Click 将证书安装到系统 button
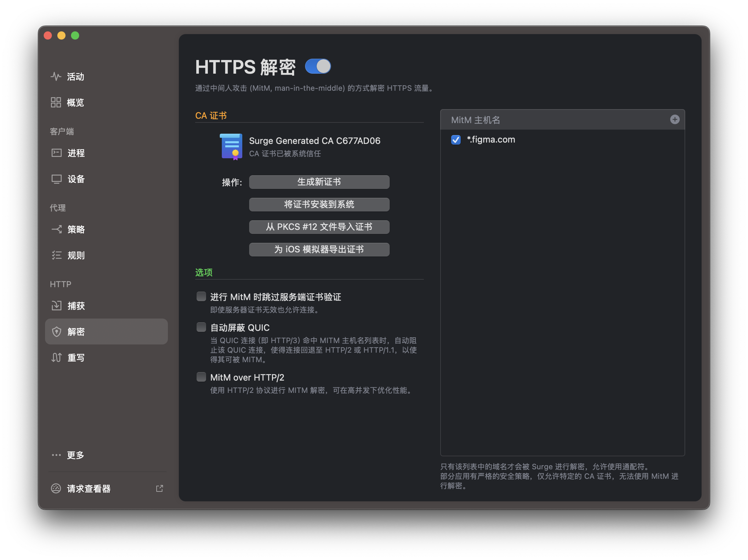 (319, 205)
